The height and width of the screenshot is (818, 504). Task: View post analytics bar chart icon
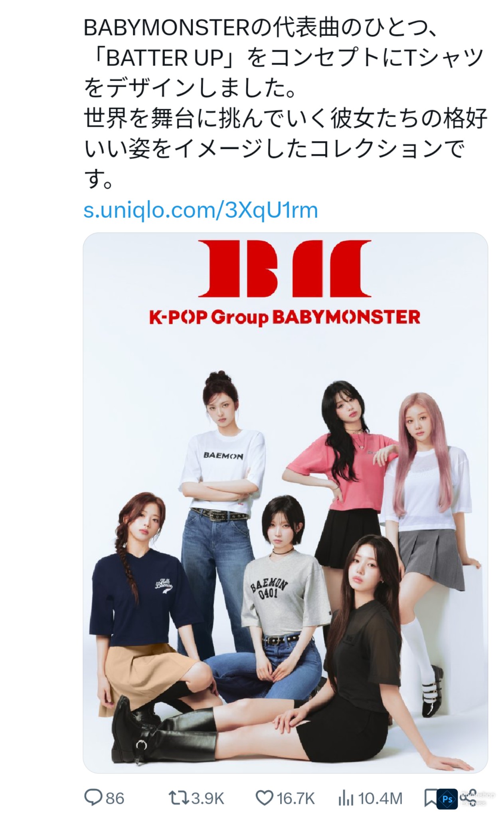pos(346,798)
